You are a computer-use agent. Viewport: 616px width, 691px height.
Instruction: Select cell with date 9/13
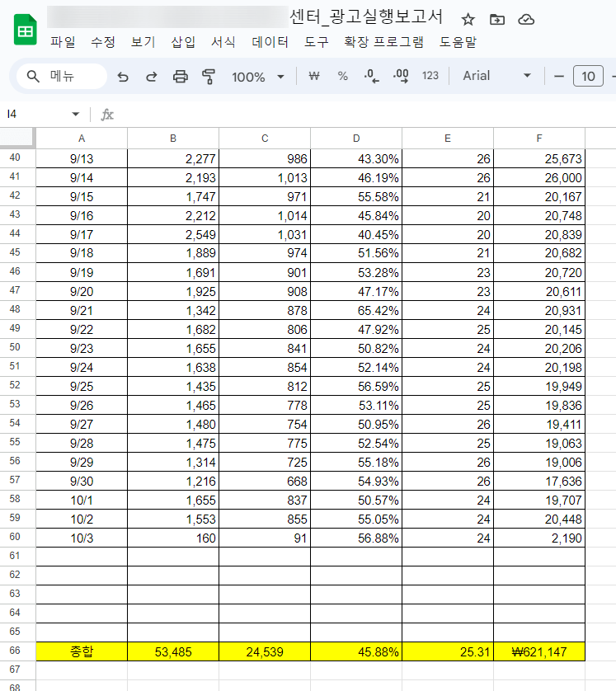tap(82, 158)
